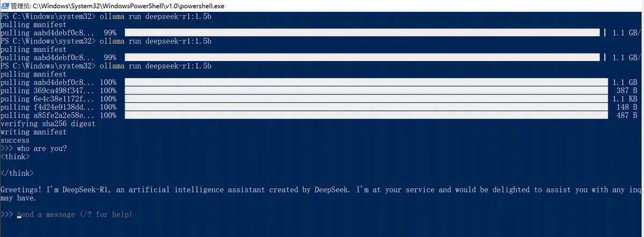Click the closing '</think>' tag

17,173
